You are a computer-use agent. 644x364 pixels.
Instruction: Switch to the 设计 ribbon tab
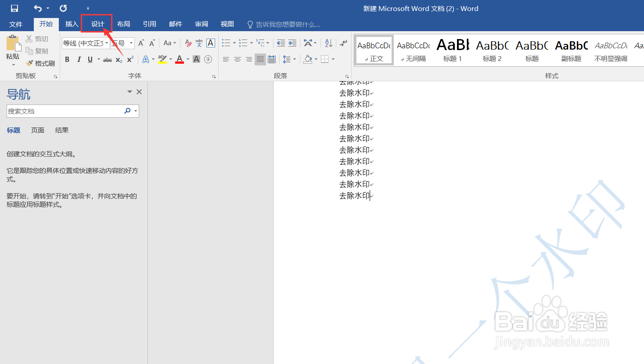[x=97, y=24]
